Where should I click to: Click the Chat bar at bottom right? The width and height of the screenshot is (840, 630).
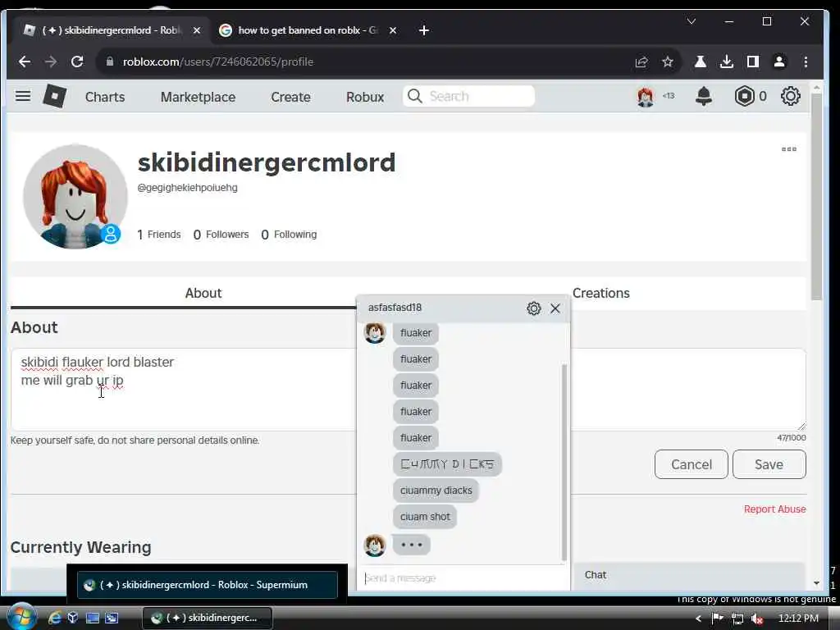pos(689,575)
